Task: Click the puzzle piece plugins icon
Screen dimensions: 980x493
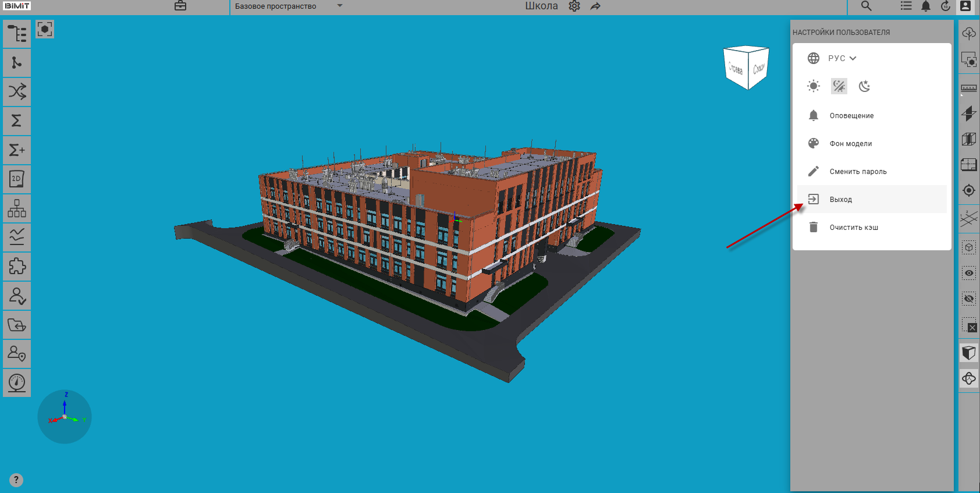Action: pos(17,267)
